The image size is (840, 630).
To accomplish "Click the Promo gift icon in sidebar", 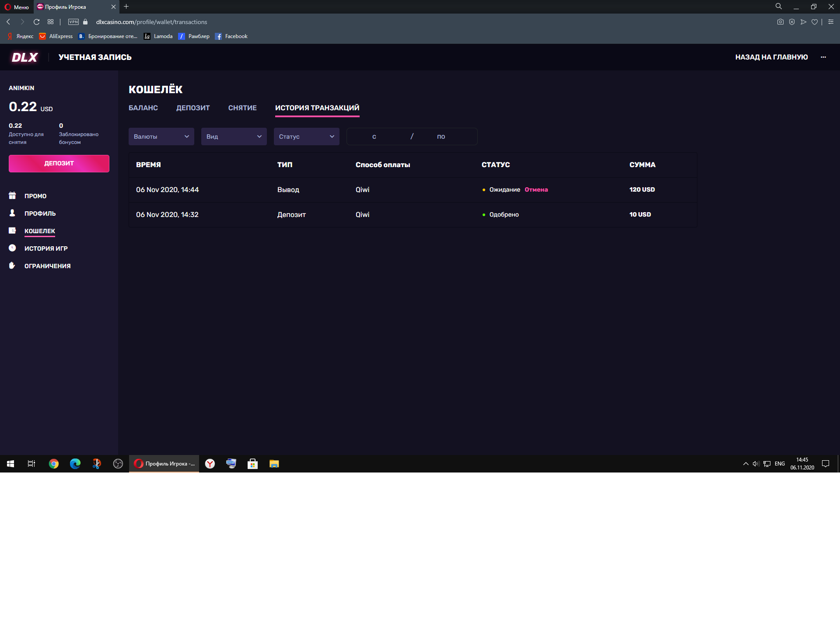I will coord(12,196).
